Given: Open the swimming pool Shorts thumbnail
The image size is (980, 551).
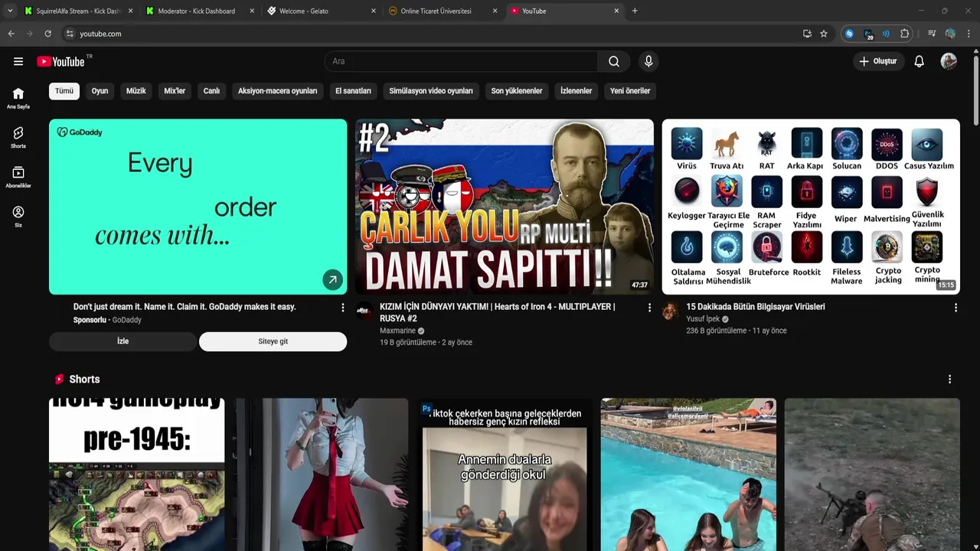Looking at the screenshot, I should click(688, 474).
